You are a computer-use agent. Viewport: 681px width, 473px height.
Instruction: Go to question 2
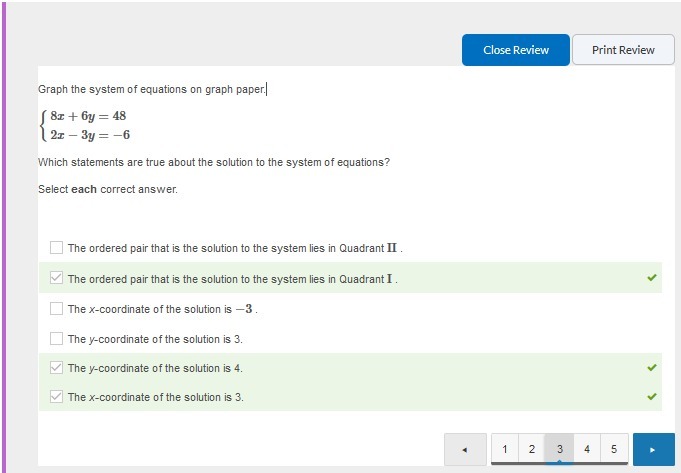tap(532, 449)
